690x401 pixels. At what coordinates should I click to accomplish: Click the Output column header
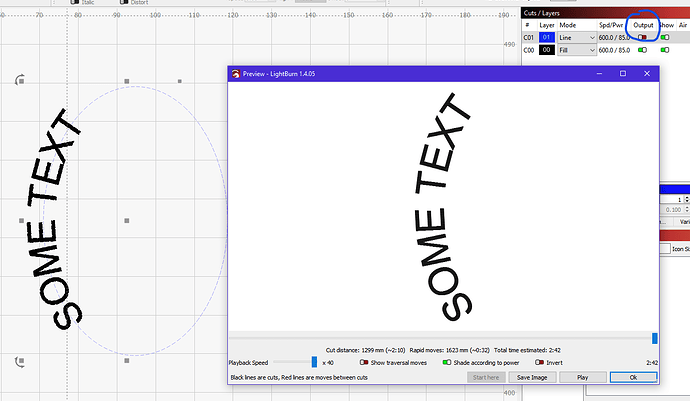(x=643, y=25)
